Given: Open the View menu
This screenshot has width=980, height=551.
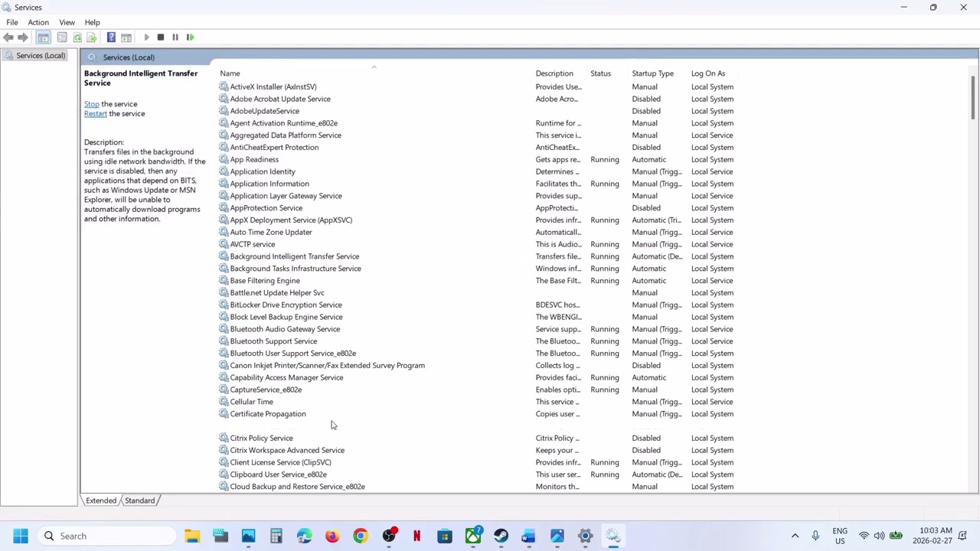Looking at the screenshot, I should 67,22.
